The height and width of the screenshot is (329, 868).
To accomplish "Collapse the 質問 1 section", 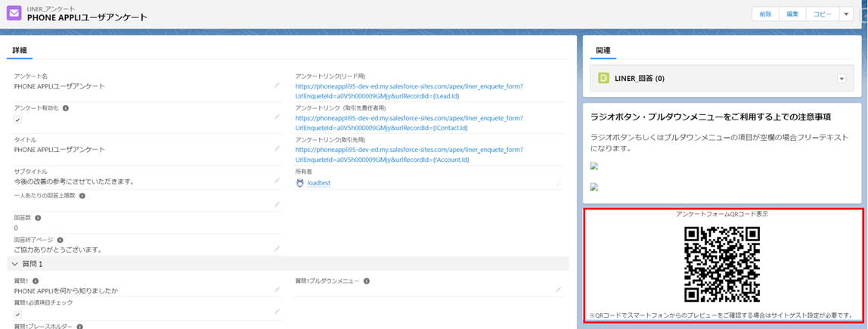I will pos(15,264).
